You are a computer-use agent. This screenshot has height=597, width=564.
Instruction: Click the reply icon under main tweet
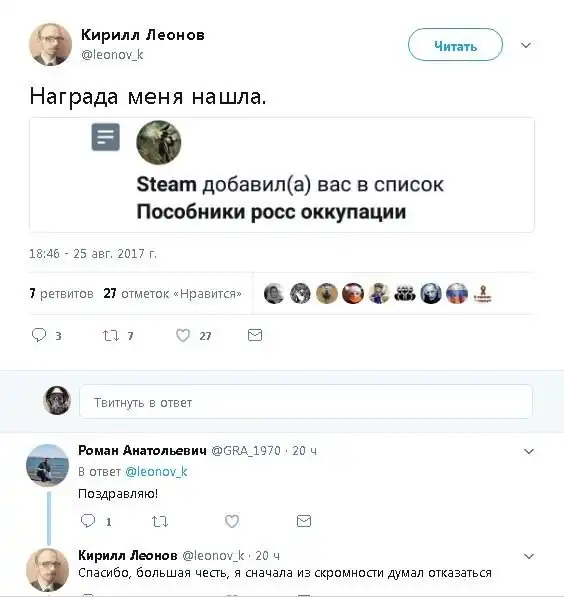point(39,335)
